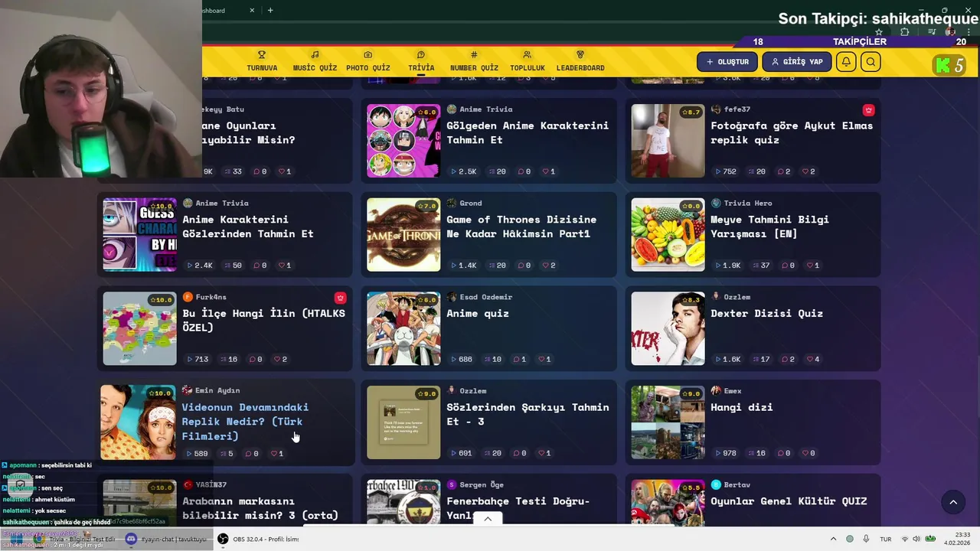Open the Number Quiz section
Viewport: 980px width, 551px height.
(x=474, y=61)
